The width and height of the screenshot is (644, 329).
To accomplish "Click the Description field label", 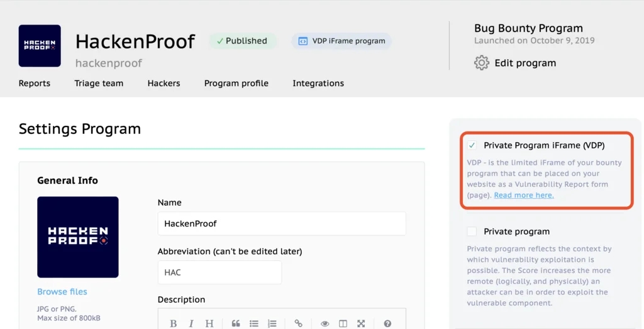I will pos(181,300).
